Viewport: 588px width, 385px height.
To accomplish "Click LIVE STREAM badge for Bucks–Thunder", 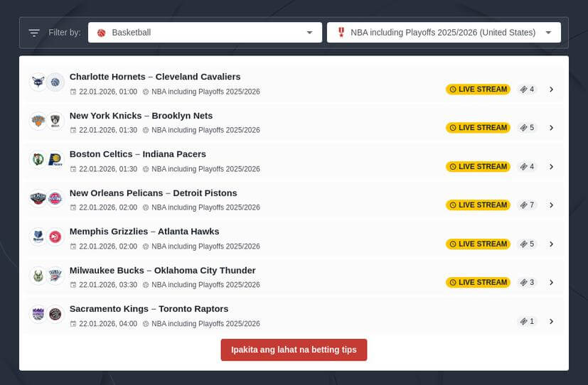I will 478,282.
